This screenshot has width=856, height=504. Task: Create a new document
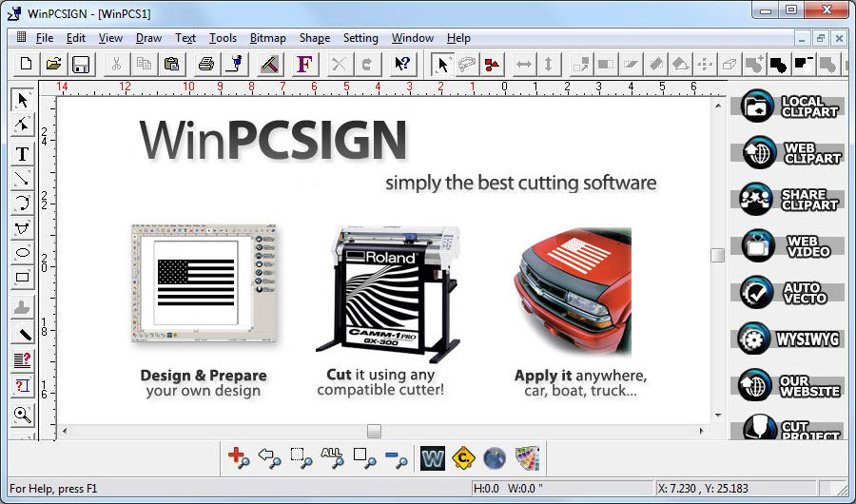(26, 64)
